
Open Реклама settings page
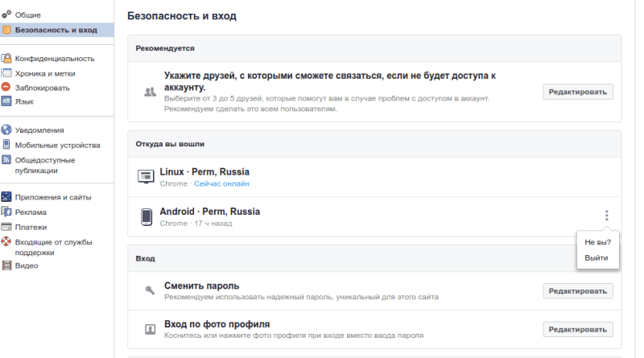coord(31,212)
